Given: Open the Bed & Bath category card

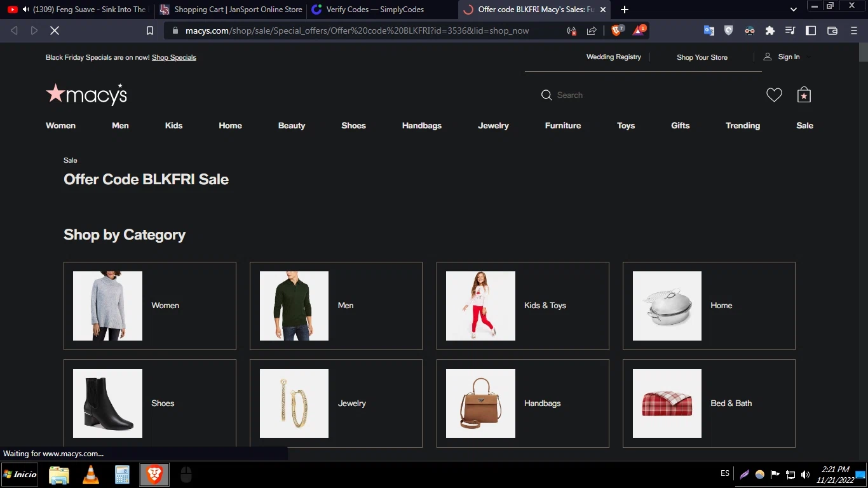Looking at the screenshot, I should tap(709, 403).
